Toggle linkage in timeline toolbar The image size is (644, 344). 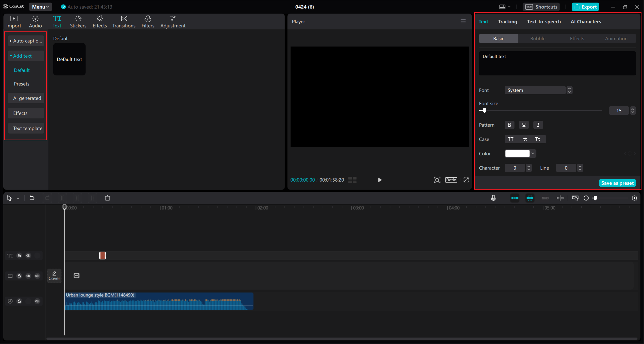pos(545,198)
